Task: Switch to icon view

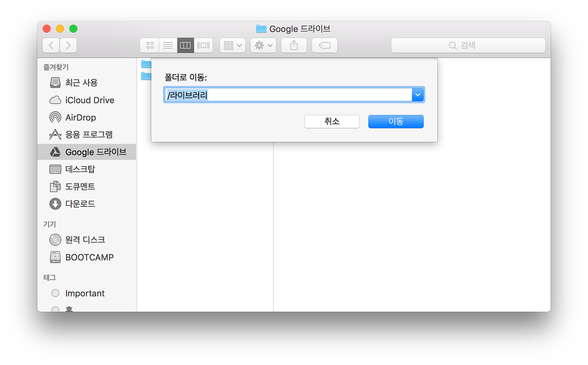Action: [x=150, y=45]
